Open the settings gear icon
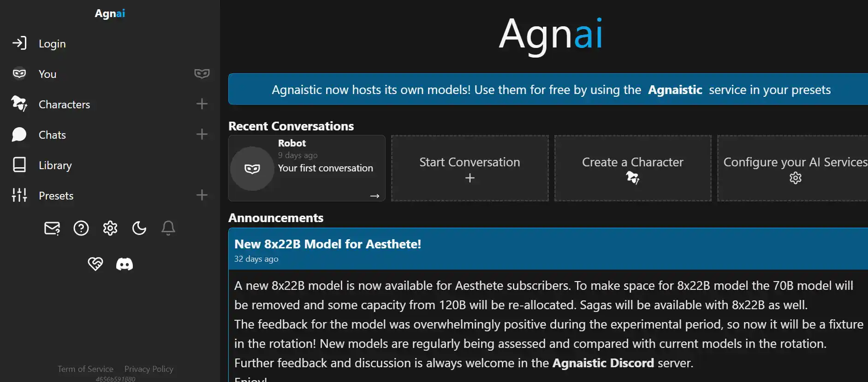The width and height of the screenshot is (868, 382). [110, 228]
